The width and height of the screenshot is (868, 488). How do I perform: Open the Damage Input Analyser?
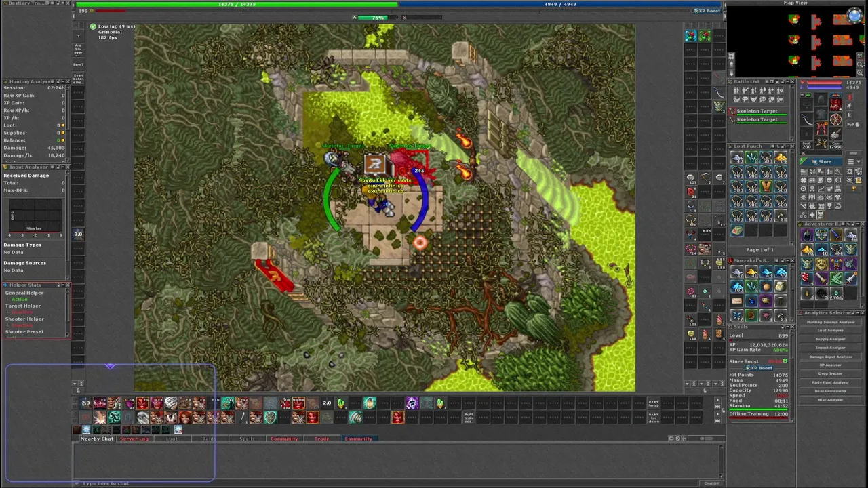(830, 357)
